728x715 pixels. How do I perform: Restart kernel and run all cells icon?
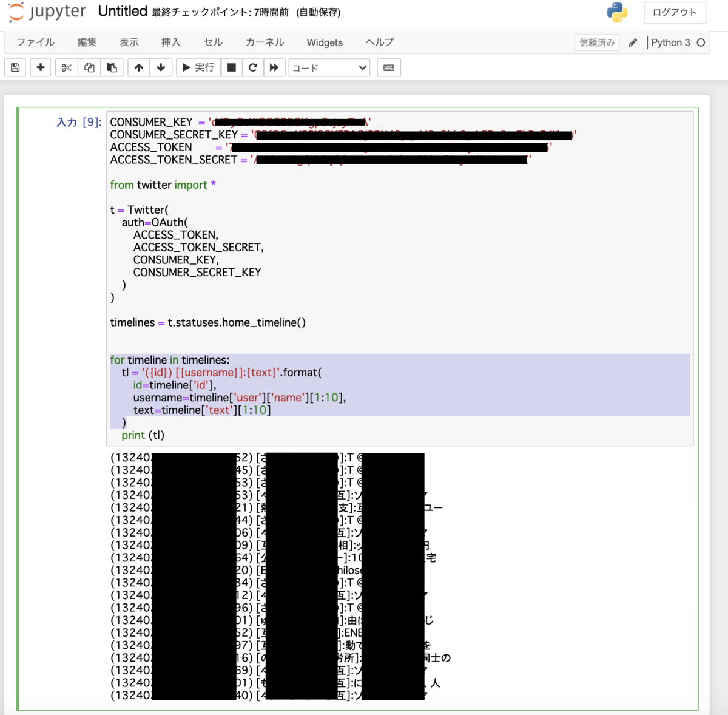click(x=274, y=67)
